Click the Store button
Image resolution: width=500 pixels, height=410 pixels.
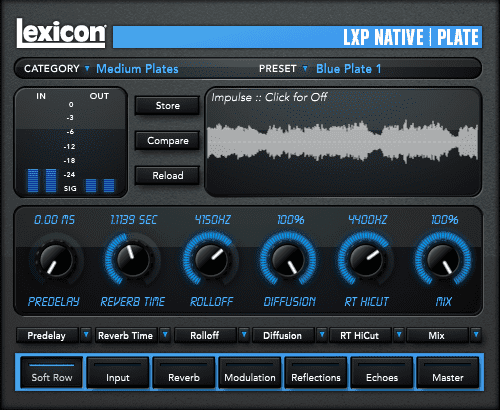pos(167,106)
